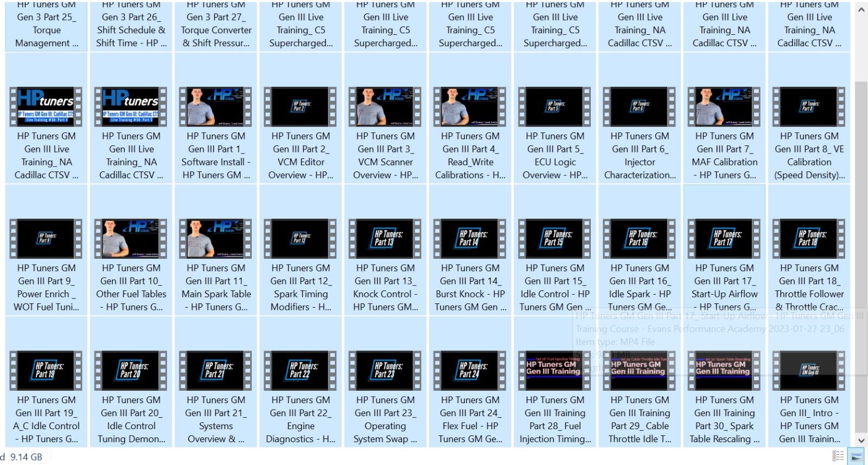Select the Part 17 Start-Up Airflow thumbnail
This screenshot has width=868, height=465.
click(x=724, y=239)
